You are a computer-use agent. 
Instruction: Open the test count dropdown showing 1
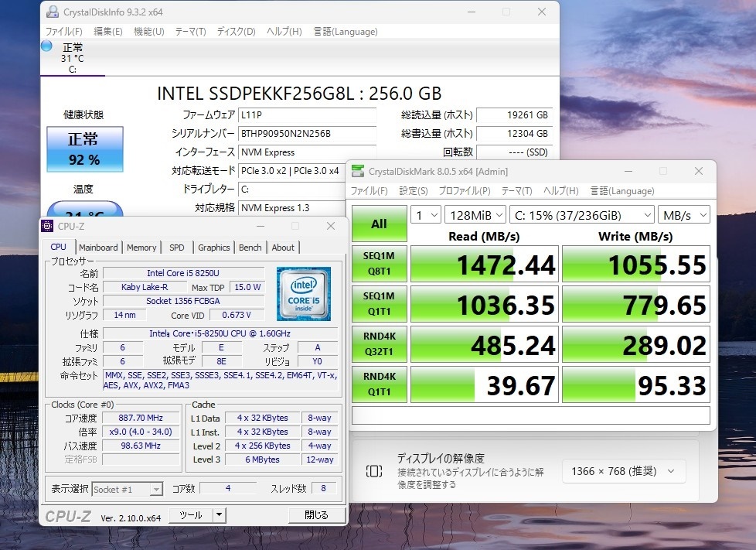(x=425, y=214)
